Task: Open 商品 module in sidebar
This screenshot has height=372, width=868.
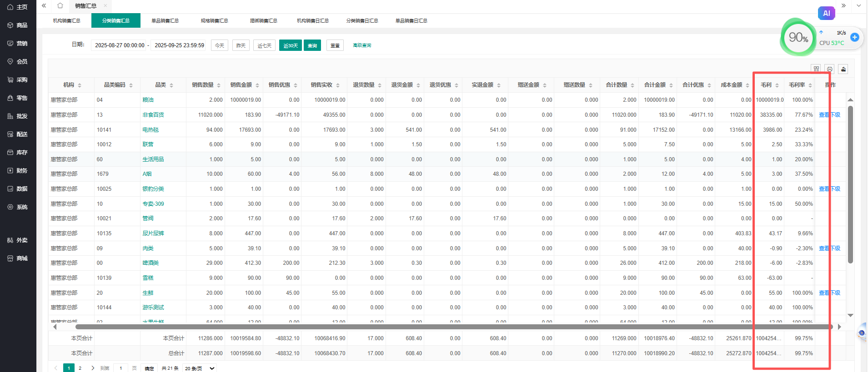Action: (18, 25)
